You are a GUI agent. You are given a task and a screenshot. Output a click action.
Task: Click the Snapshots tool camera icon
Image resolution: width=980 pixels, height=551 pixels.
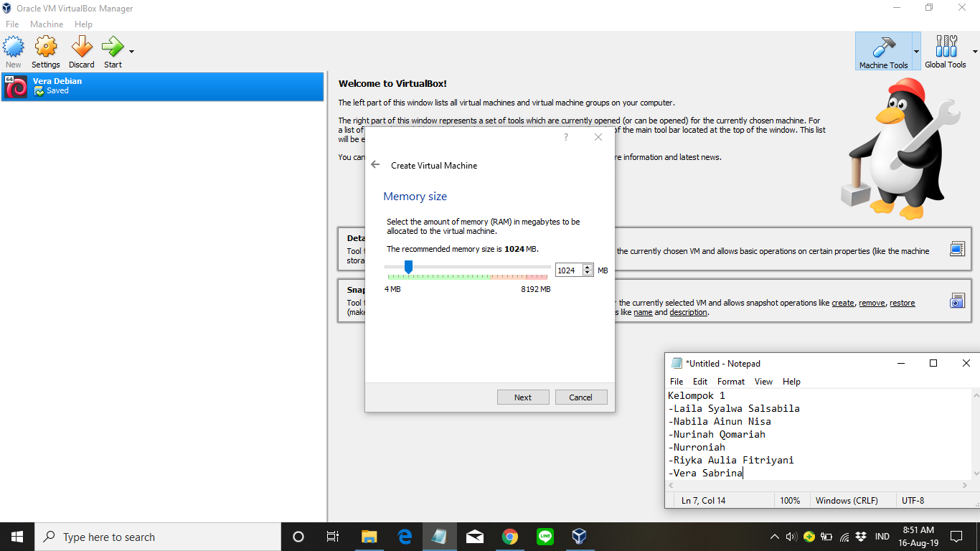[957, 301]
